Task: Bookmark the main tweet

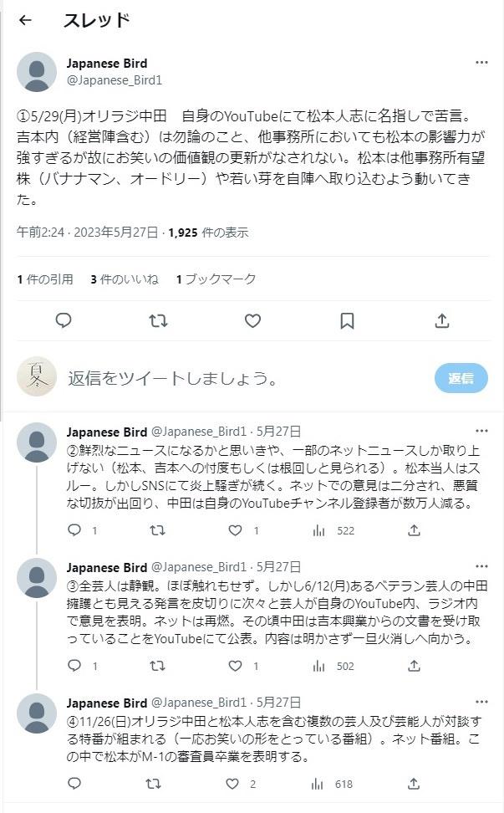Action: (347, 320)
